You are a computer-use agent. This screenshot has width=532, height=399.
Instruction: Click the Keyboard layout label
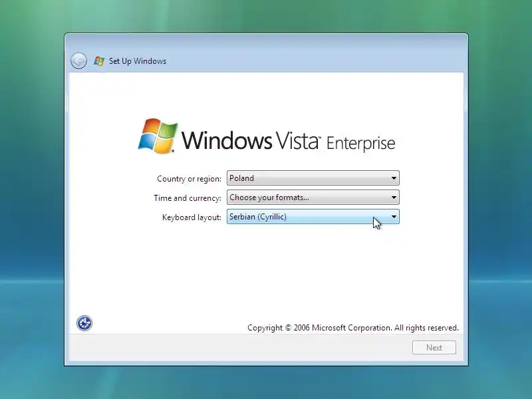coord(192,217)
